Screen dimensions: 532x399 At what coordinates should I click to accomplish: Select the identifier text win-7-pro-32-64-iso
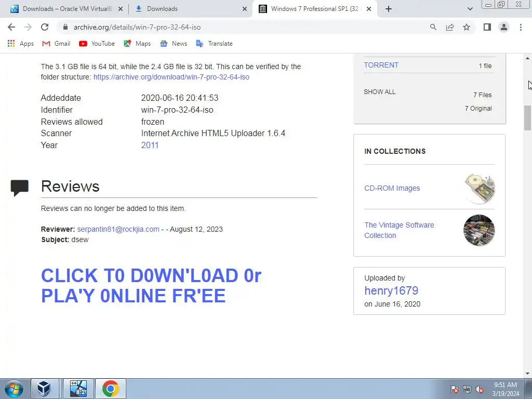(177, 110)
